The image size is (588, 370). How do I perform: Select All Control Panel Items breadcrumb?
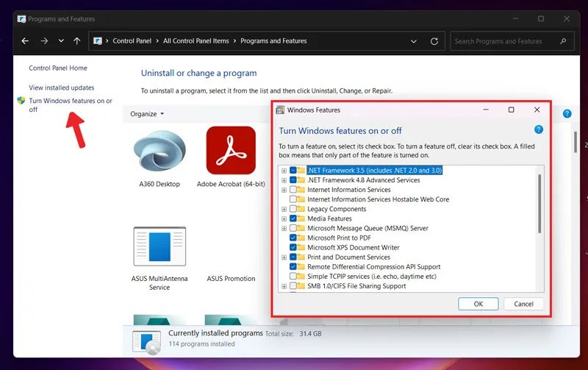point(196,41)
